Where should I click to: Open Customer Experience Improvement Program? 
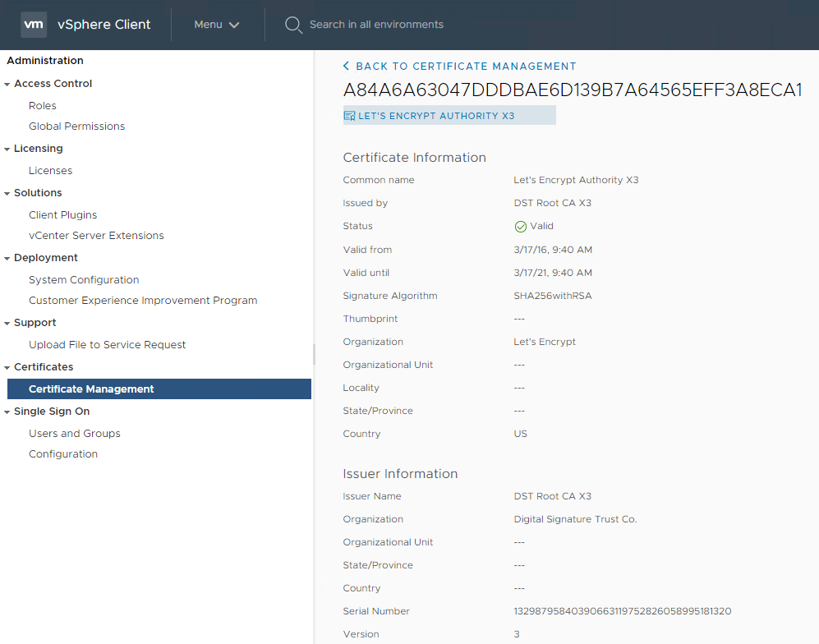tap(143, 301)
